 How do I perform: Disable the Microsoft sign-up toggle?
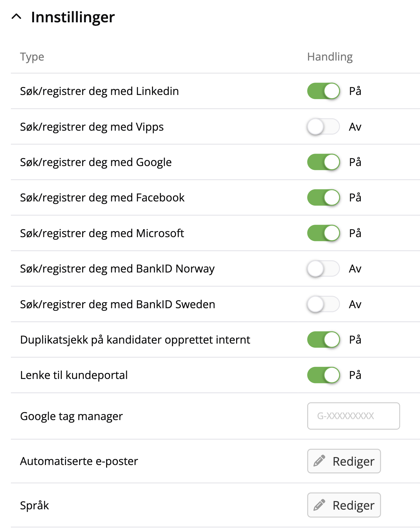coord(323,233)
